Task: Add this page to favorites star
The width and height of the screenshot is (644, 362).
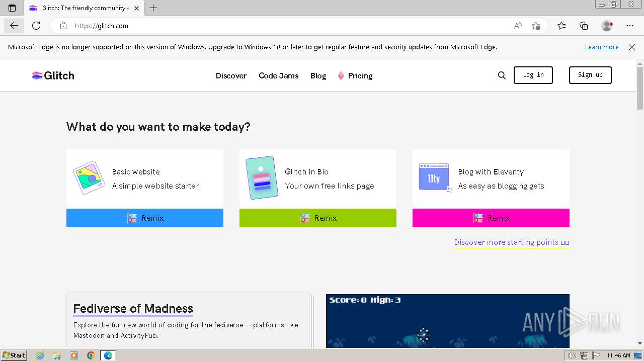Action: pos(536,26)
